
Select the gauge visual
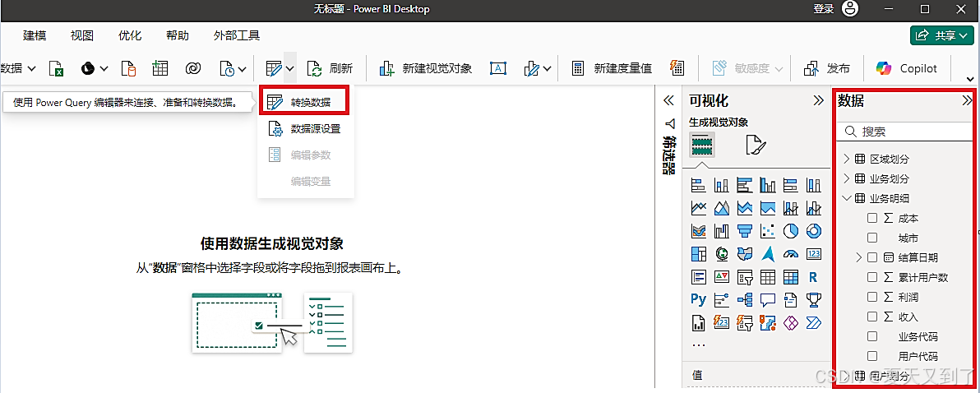point(791,254)
